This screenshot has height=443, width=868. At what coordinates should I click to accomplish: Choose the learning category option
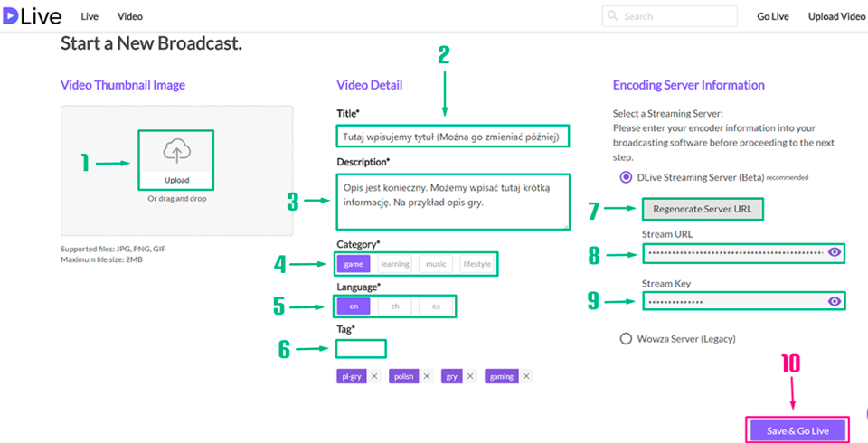[x=394, y=264]
